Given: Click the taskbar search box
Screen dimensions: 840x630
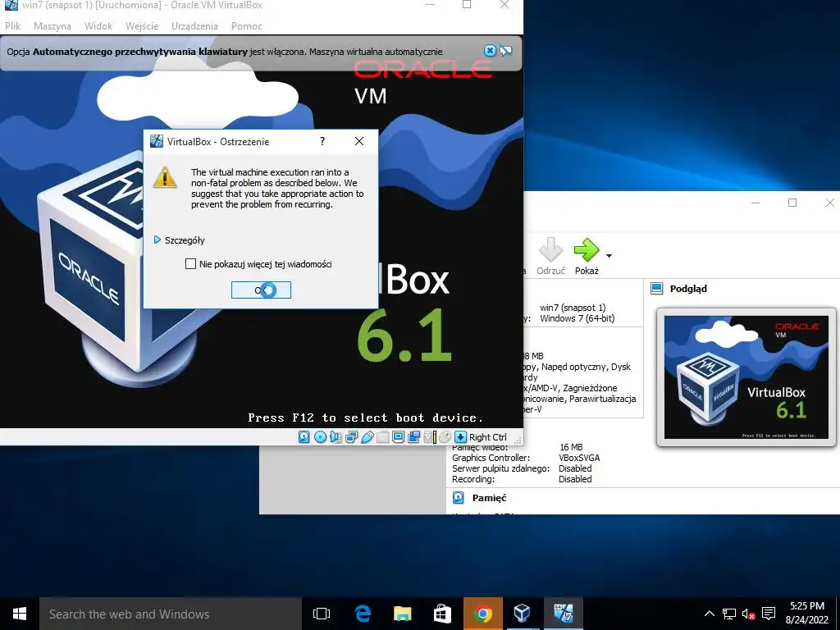Looking at the screenshot, I should (171, 614).
